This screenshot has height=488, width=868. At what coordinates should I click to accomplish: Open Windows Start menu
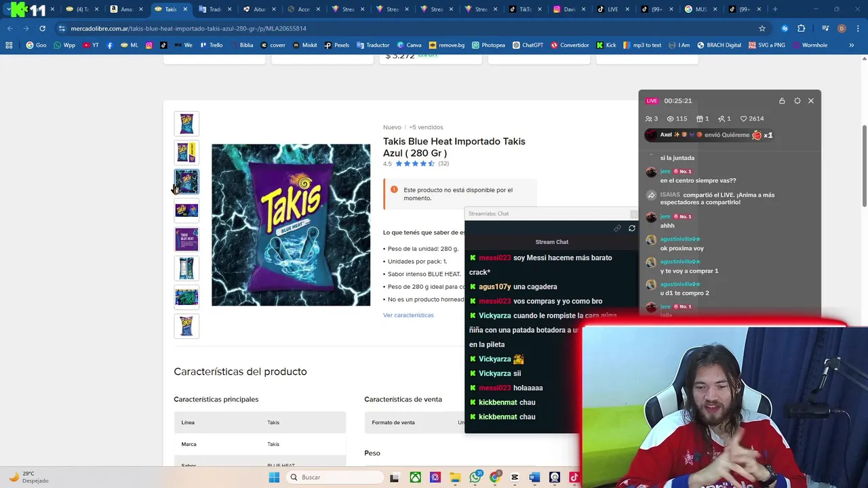[x=274, y=477]
